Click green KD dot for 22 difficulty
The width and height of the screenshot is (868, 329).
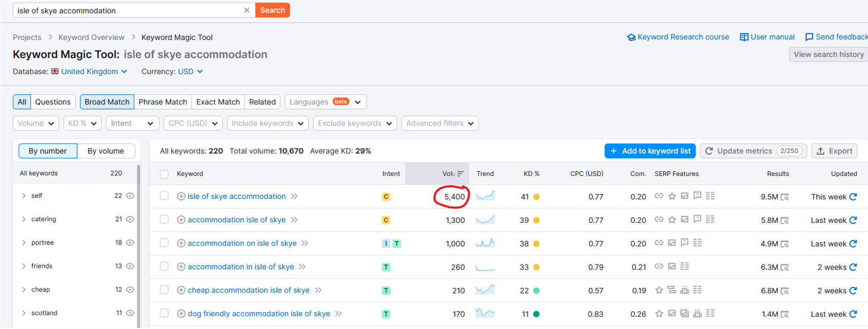click(x=536, y=291)
